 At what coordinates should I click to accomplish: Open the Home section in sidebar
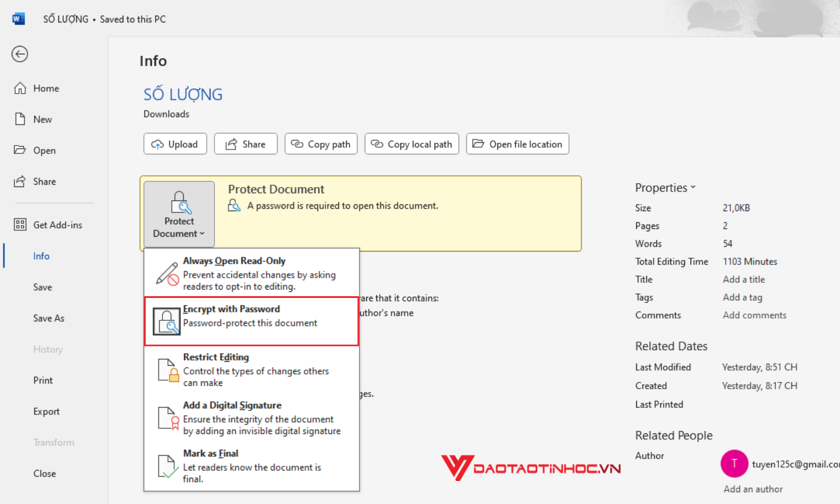pos(46,88)
